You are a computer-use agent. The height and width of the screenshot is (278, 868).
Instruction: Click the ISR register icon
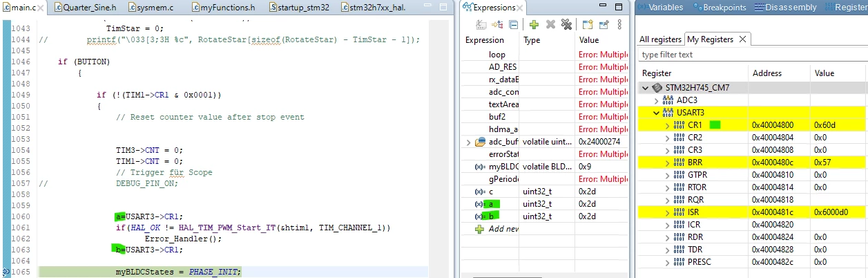tap(680, 212)
